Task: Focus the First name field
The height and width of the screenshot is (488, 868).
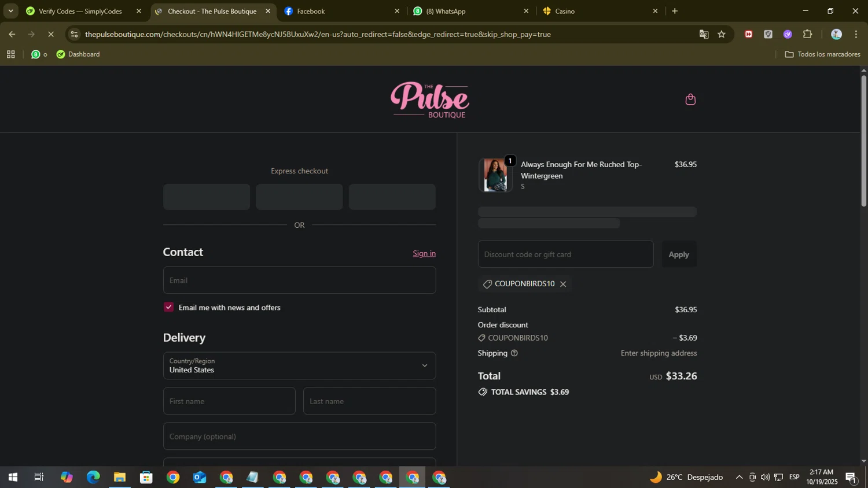Action: 229,401
